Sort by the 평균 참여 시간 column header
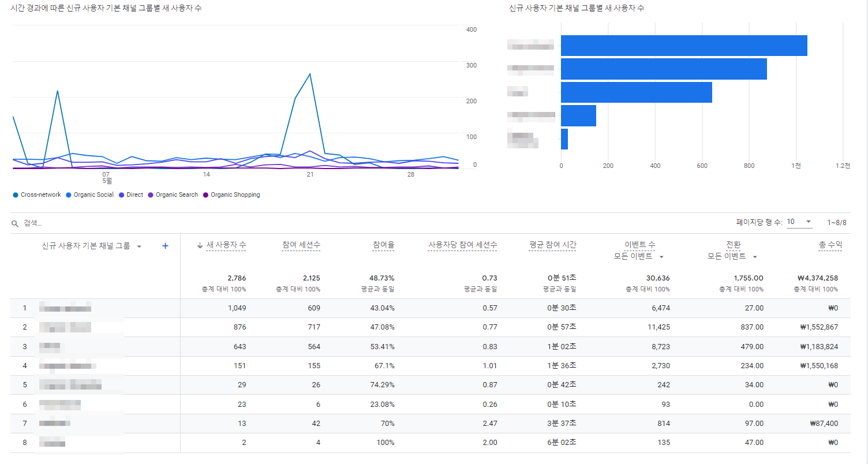This screenshot has width=868, height=464. (552, 245)
